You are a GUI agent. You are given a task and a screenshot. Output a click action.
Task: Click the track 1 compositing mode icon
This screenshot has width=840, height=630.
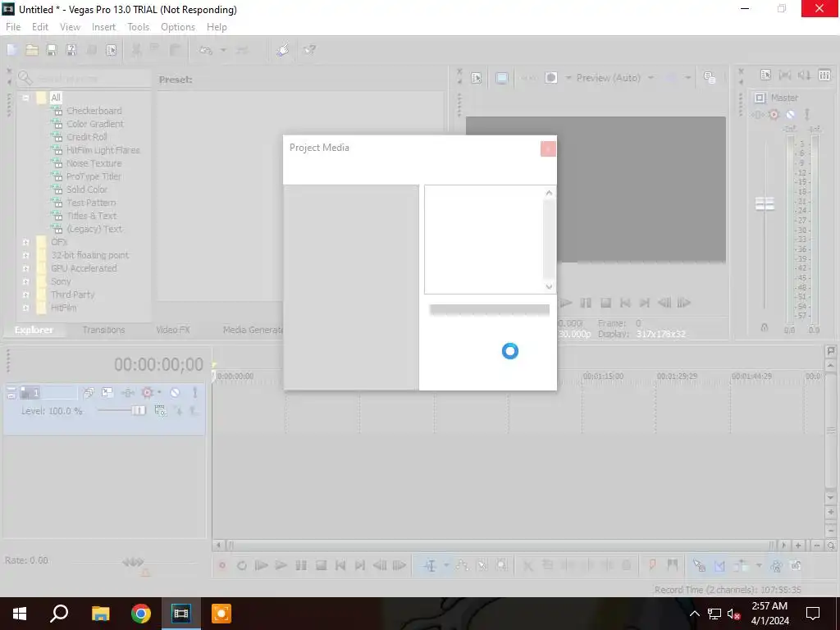(x=161, y=410)
